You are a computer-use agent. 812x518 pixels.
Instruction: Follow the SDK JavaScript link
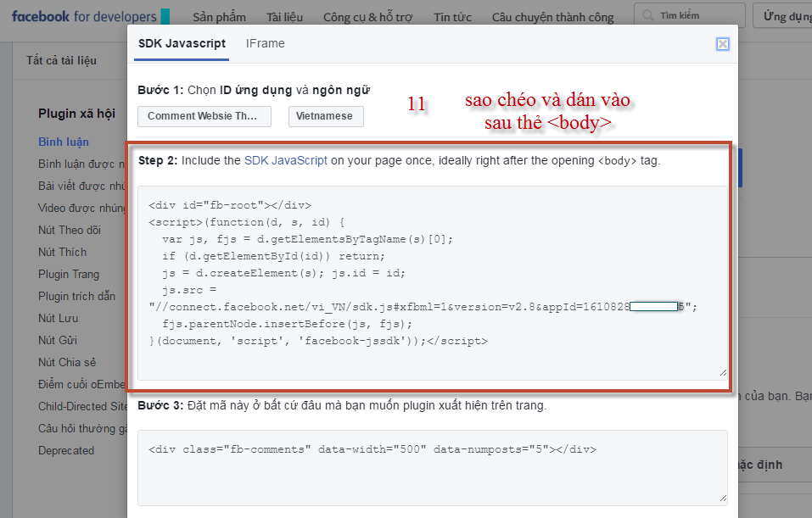pos(286,160)
